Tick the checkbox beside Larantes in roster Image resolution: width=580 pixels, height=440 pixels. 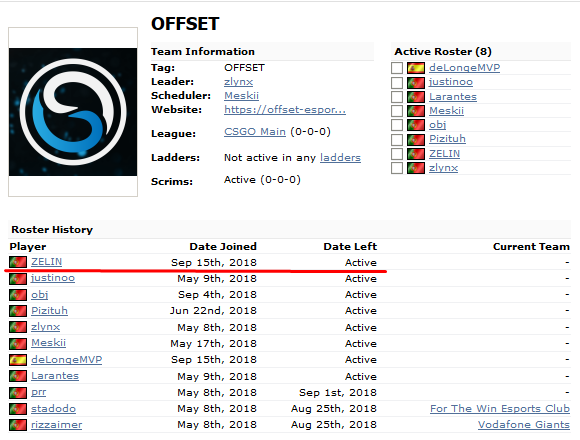pos(397,97)
